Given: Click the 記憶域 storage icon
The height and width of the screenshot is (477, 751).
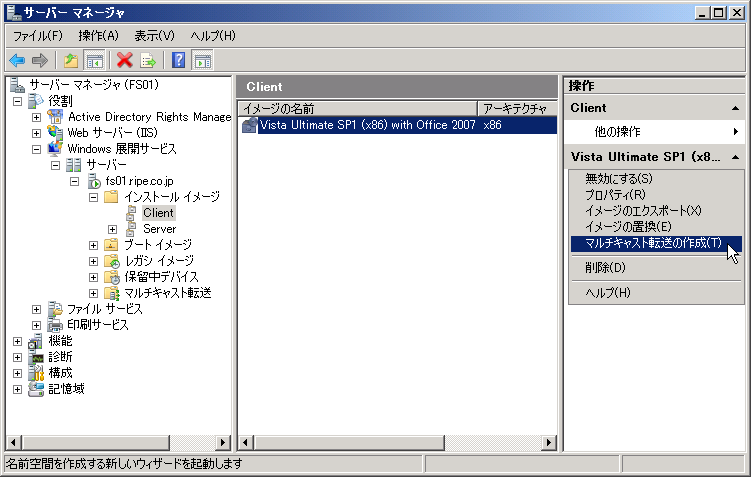Looking at the screenshot, I should [36, 389].
